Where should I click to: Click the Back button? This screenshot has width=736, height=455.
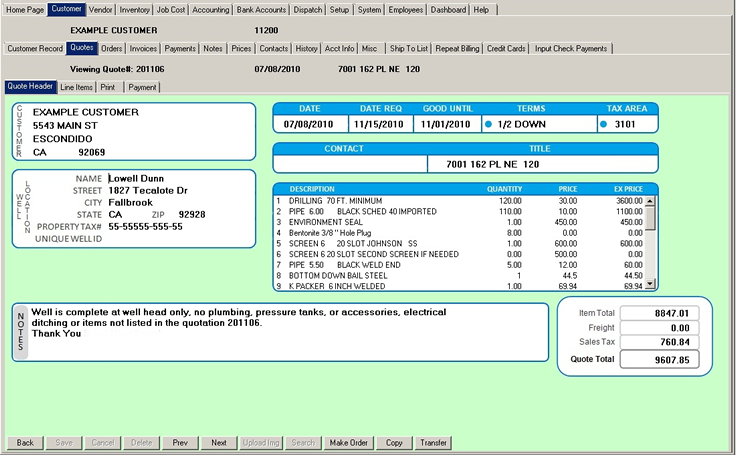[25, 443]
